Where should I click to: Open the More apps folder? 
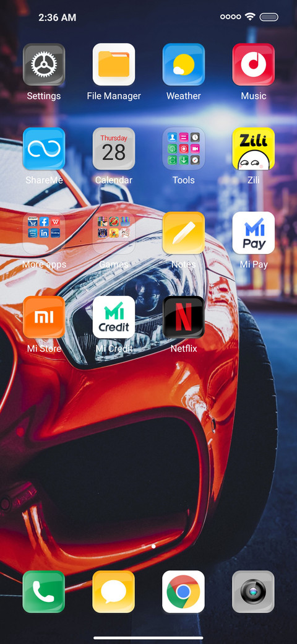[x=44, y=233]
